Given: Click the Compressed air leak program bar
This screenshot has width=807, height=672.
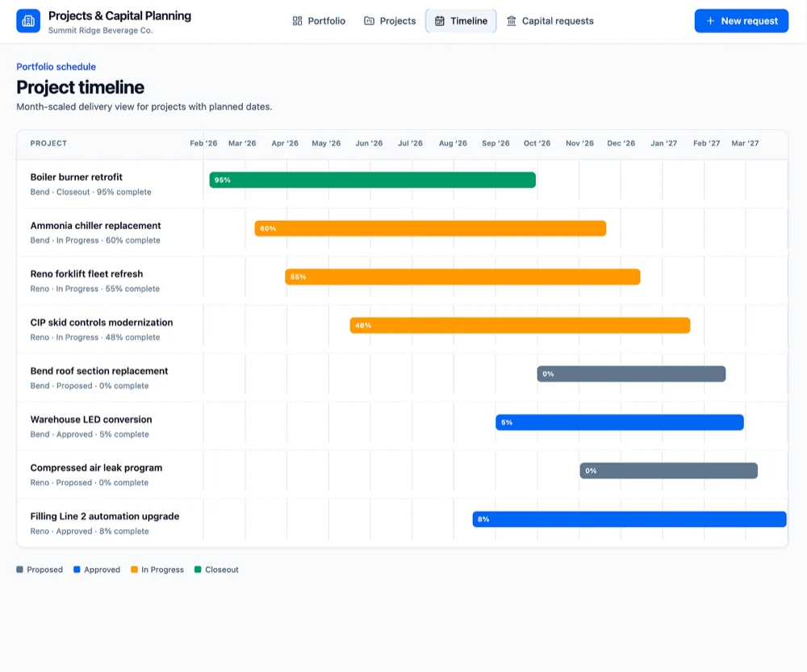Looking at the screenshot, I should [668, 471].
